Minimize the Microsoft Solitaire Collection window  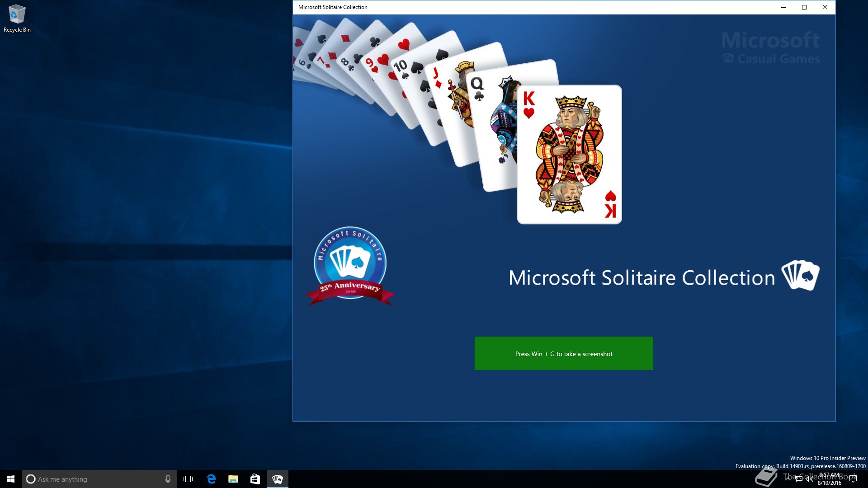(783, 7)
